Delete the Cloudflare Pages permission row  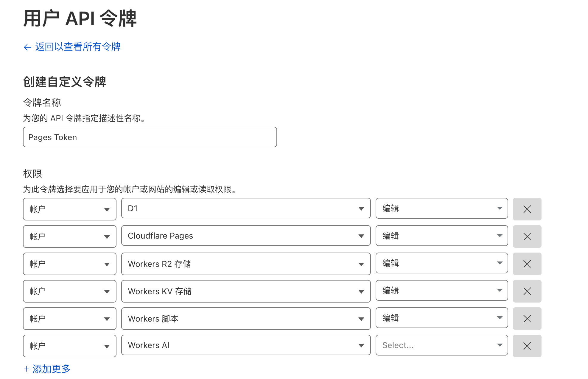click(527, 237)
